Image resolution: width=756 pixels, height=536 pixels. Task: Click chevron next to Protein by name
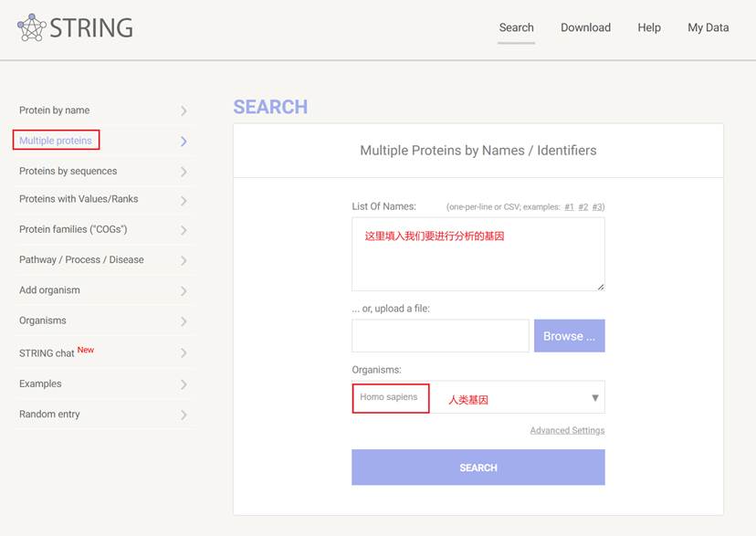click(184, 110)
